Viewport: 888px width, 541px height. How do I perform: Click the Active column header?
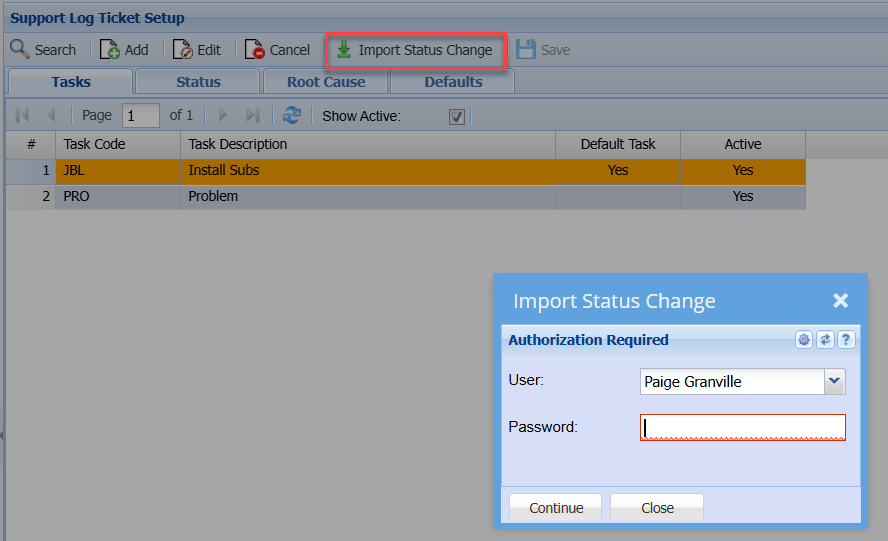click(742, 144)
